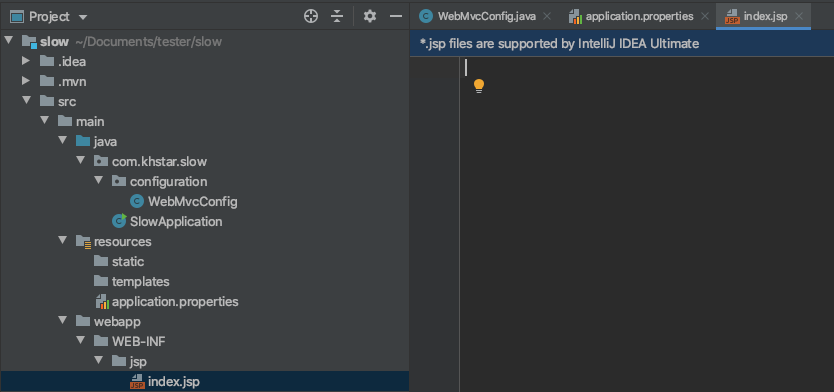Image resolution: width=834 pixels, height=392 pixels.
Task: Click the templates folder icon
Action: pos(101,281)
